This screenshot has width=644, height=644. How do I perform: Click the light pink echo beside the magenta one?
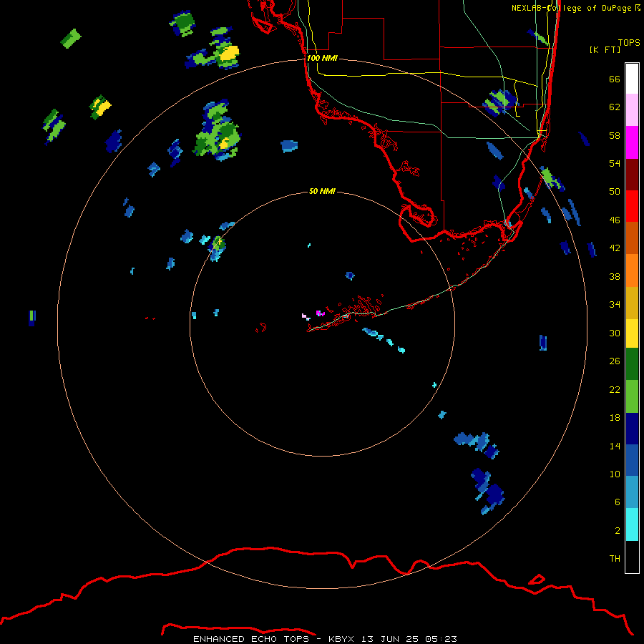point(306,317)
